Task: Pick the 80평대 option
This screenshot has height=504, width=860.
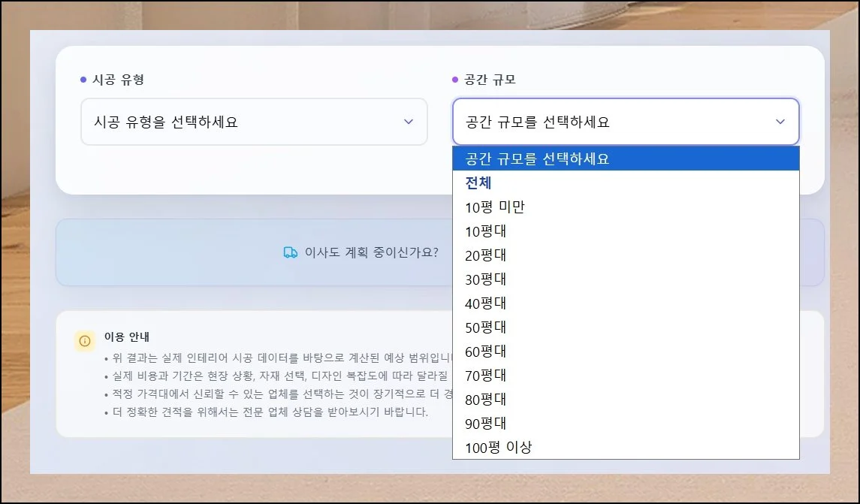Action: click(x=625, y=400)
